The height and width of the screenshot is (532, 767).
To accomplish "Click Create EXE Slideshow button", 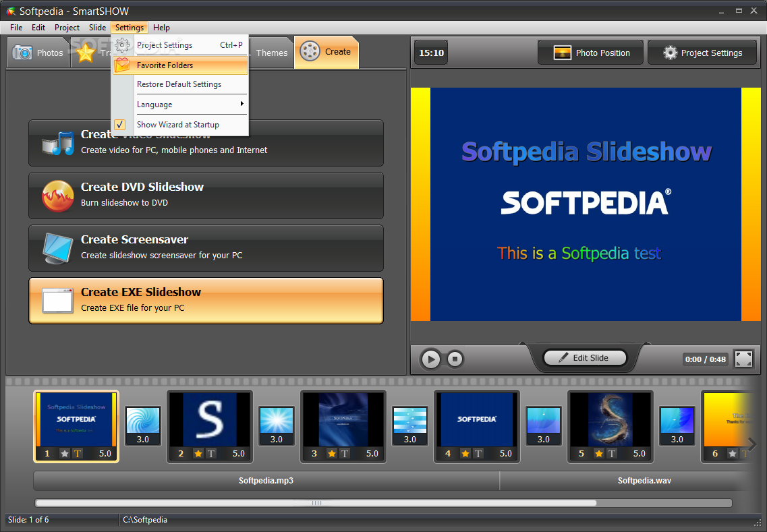I will (206, 301).
